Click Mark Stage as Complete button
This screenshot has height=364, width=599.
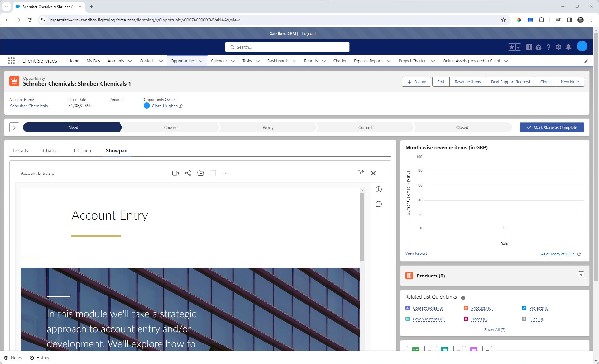552,127
